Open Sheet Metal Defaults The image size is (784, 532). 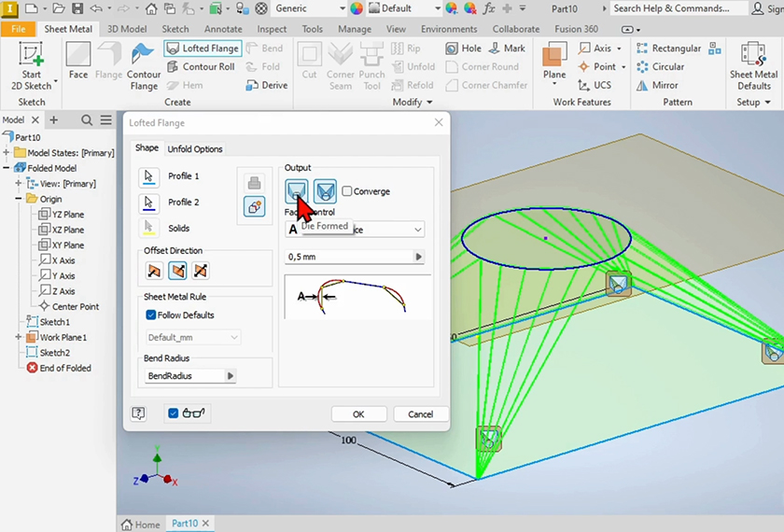point(753,66)
